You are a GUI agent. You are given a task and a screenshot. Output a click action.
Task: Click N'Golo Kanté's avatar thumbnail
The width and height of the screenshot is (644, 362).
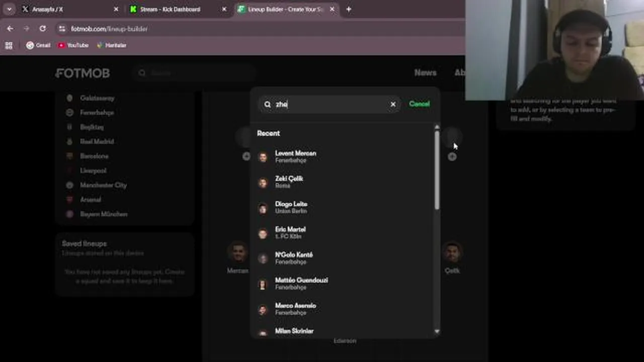(263, 258)
